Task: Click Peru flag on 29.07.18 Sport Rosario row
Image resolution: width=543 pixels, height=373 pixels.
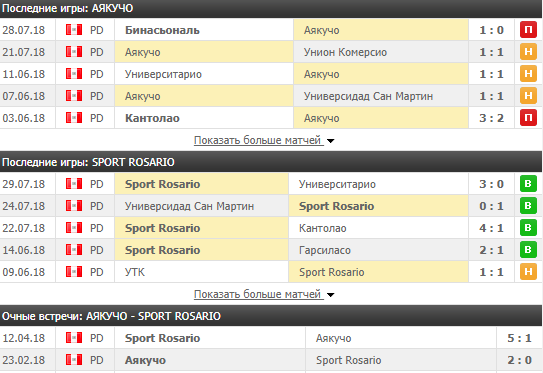Action: (x=74, y=184)
